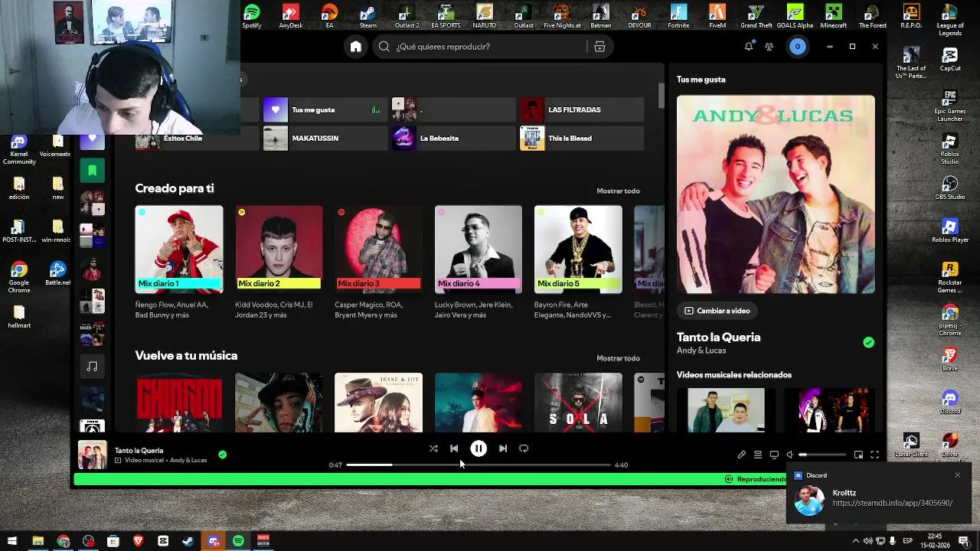980x551 pixels.
Task: Open Friend Activity icon
Action: 769,47
